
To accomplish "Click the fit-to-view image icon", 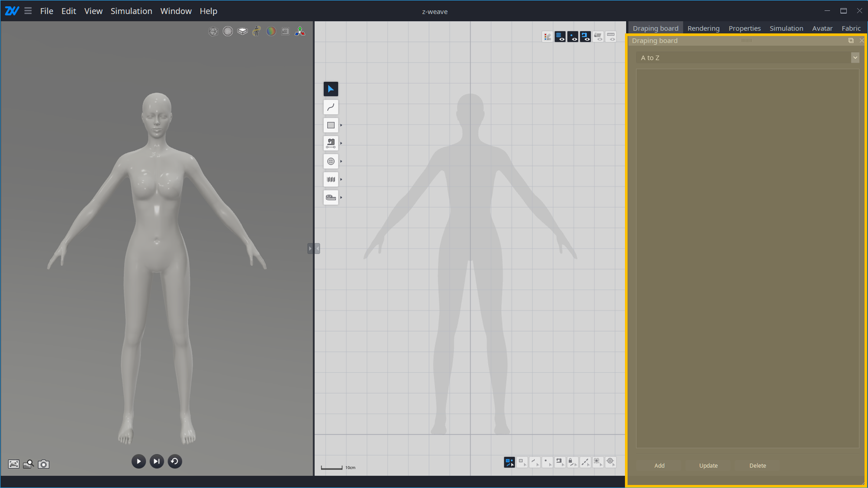I will pos(14,464).
